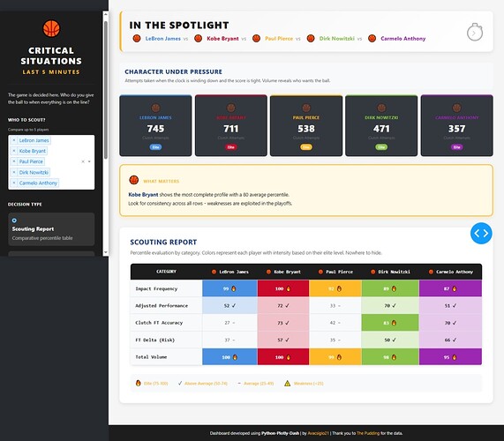Click the sidebar scrollbar thumb
This screenshot has height=441, width=504.
[106, 90]
